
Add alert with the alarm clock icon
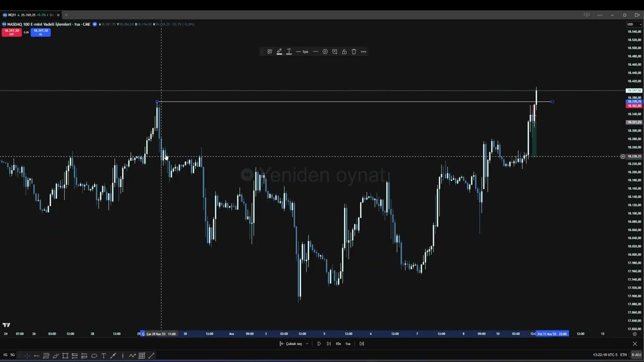335,52
